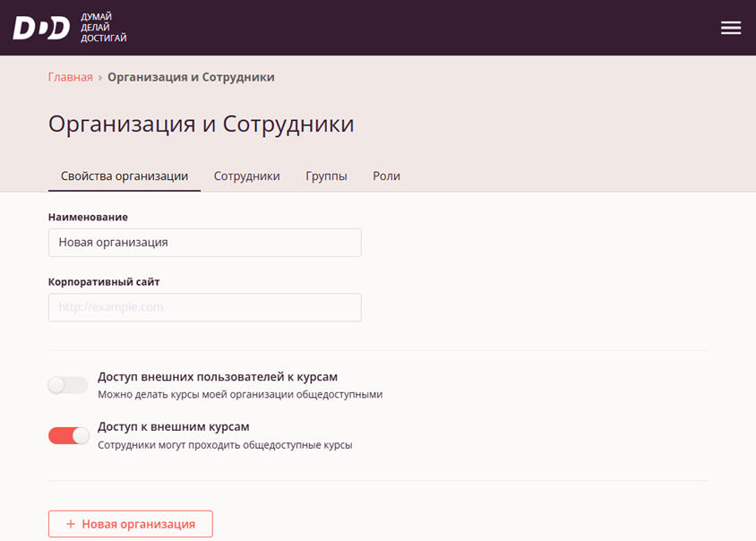Image resolution: width=756 pixels, height=541 pixels.
Task: Click the text "Сотрудники могут проходить общедоступные курсы"
Action: pos(225,443)
